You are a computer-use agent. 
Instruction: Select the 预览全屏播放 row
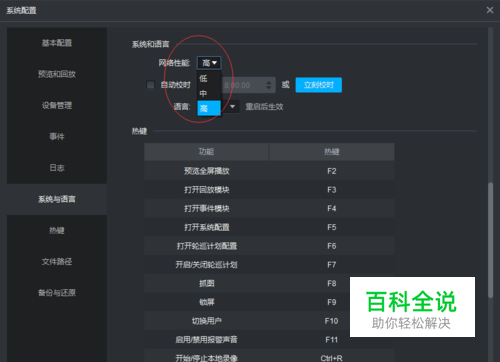coord(269,171)
